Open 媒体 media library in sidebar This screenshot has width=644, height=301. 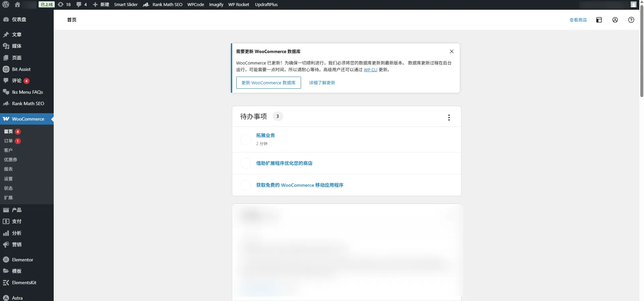click(x=27, y=46)
